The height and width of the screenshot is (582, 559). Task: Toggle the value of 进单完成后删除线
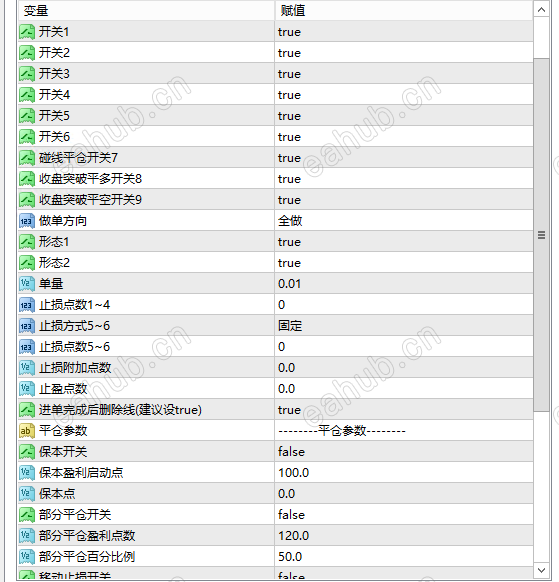click(x=404, y=410)
